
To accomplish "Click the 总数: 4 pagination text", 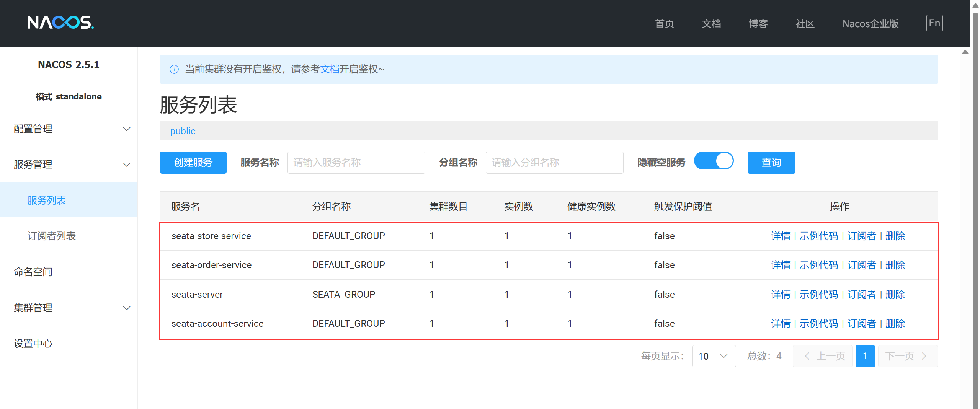I will click(x=764, y=356).
